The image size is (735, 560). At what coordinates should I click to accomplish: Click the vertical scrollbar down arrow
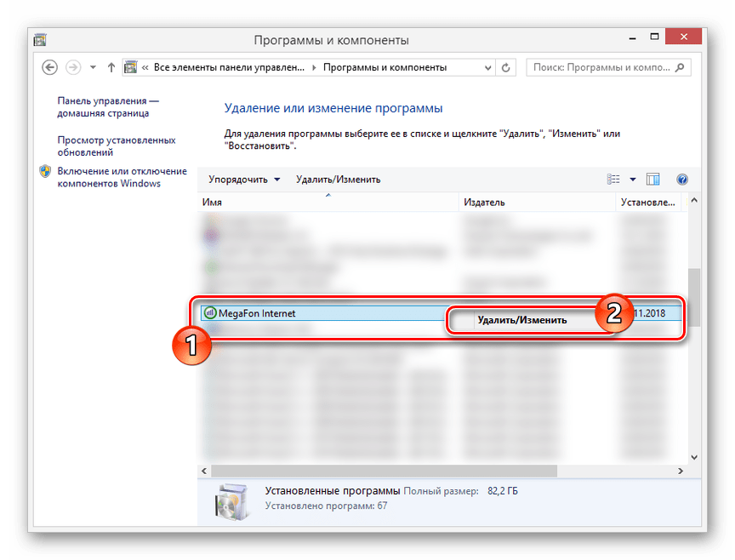coord(694,457)
